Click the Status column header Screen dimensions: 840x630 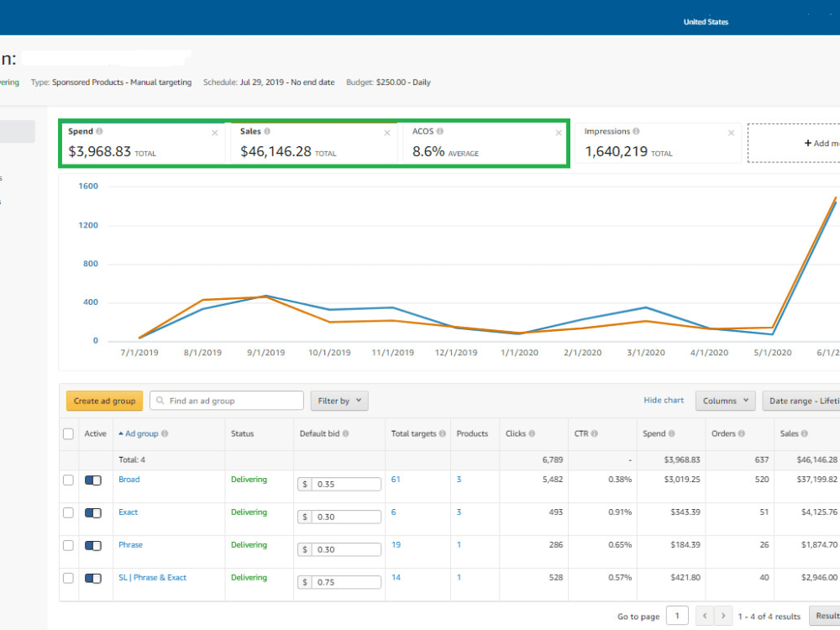click(x=242, y=433)
